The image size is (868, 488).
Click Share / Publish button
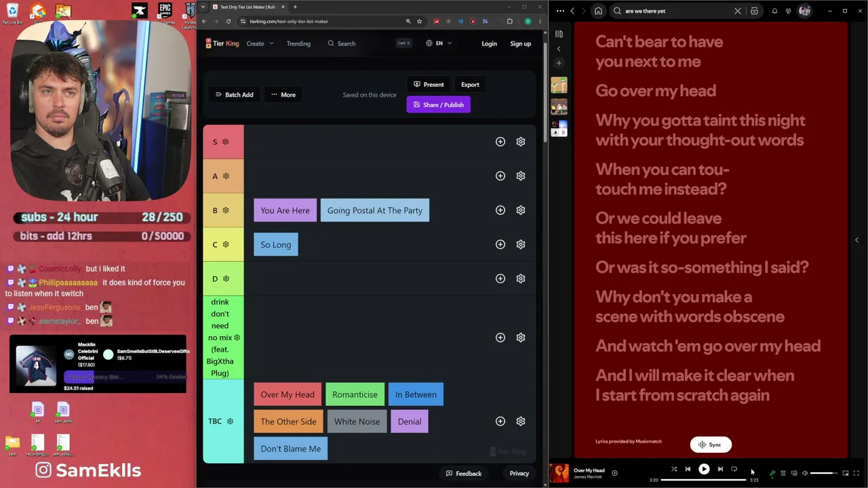pyautogui.click(x=438, y=105)
